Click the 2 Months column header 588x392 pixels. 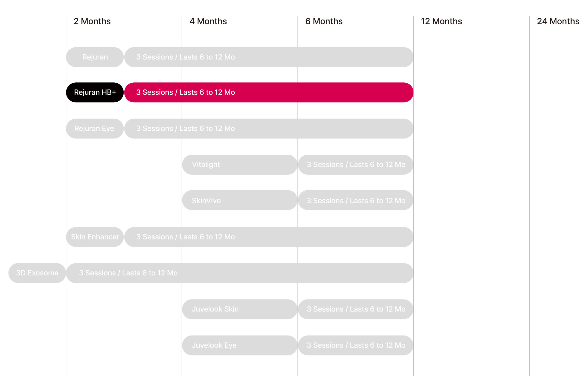point(92,21)
